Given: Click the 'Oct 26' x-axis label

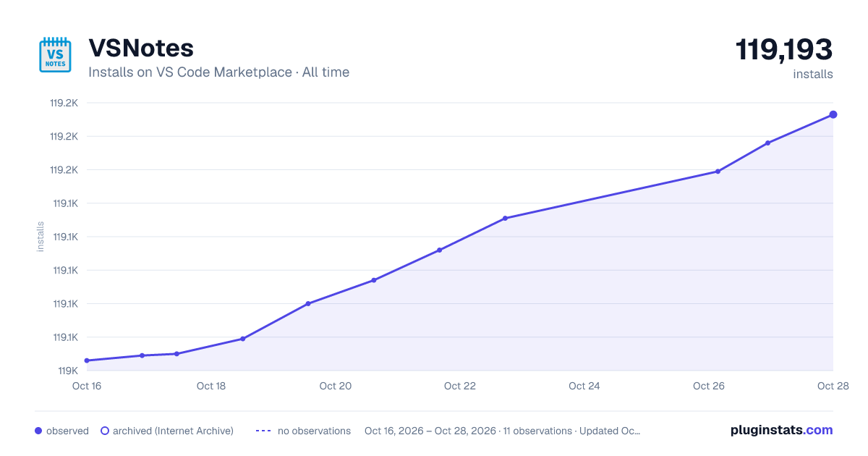Looking at the screenshot, I should coord(709,386).
